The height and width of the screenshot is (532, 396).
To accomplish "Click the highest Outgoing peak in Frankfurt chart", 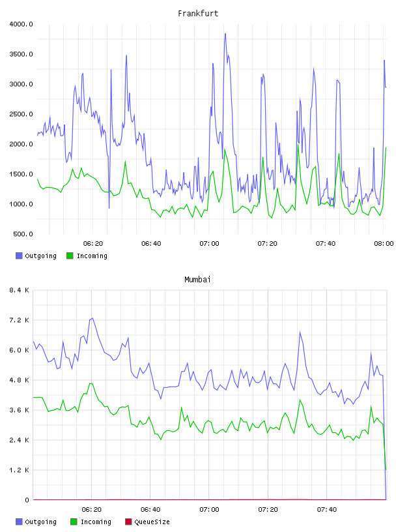I will [225, 34].
